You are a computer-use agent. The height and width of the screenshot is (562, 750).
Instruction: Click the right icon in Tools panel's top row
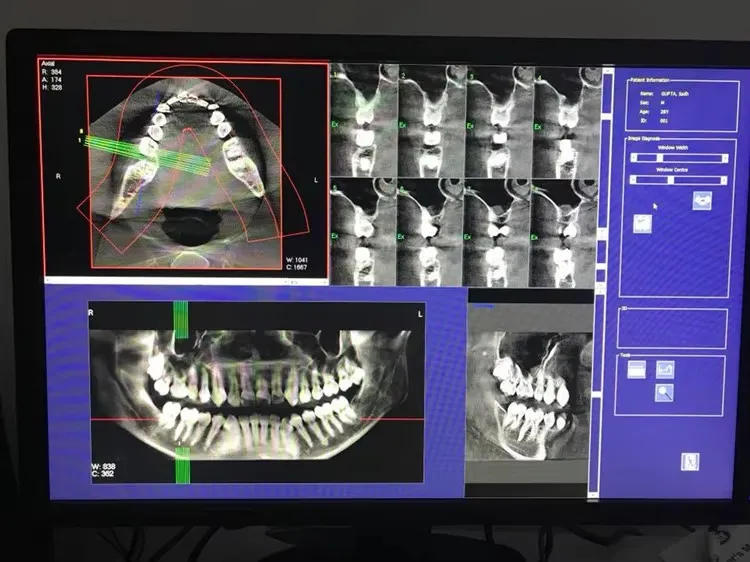pos(663,370)
